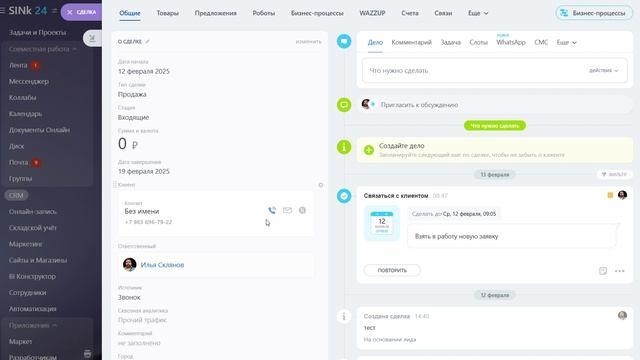
Task: Click the phone number +7 983 696-79-22
Action: pos(149,222)
